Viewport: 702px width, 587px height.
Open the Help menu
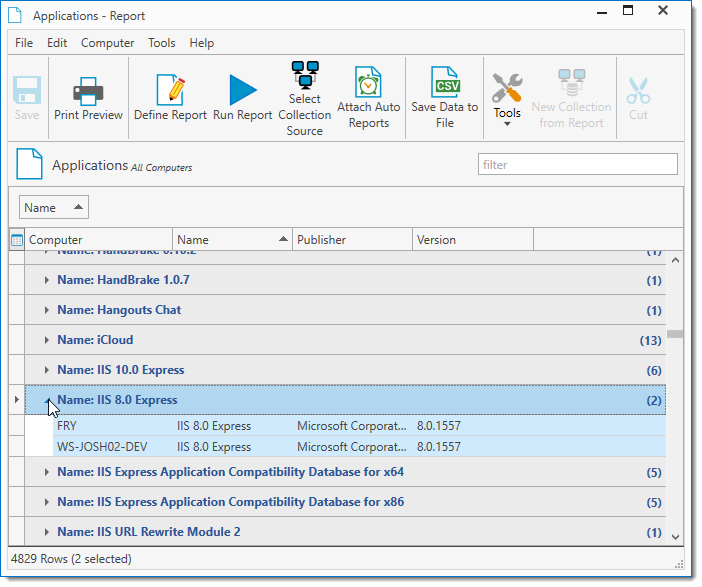point(201,43)
